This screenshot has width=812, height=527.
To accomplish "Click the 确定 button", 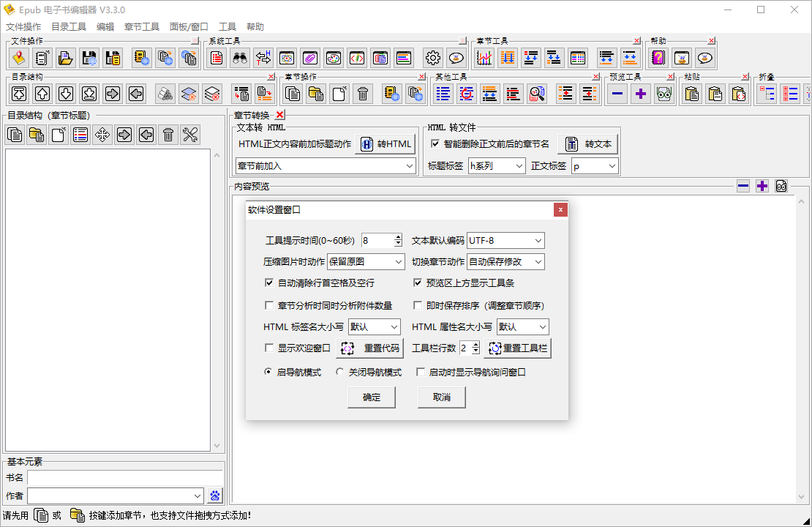I will click(372, 397).
